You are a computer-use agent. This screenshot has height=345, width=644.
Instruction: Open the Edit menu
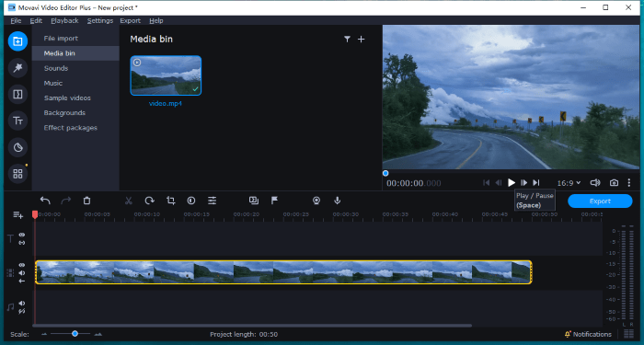coord(36,20)
